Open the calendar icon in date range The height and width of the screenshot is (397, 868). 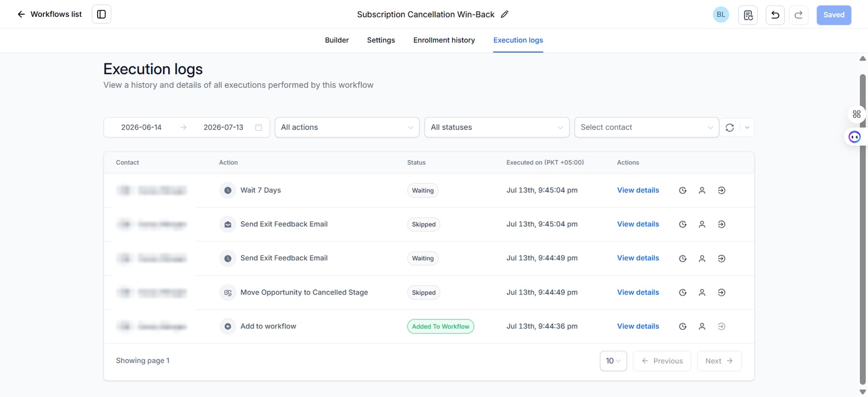pyautogui.click(x=259, y=127)
